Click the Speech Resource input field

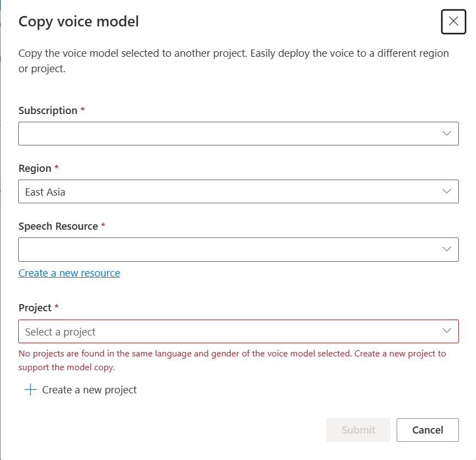[220, 249]
